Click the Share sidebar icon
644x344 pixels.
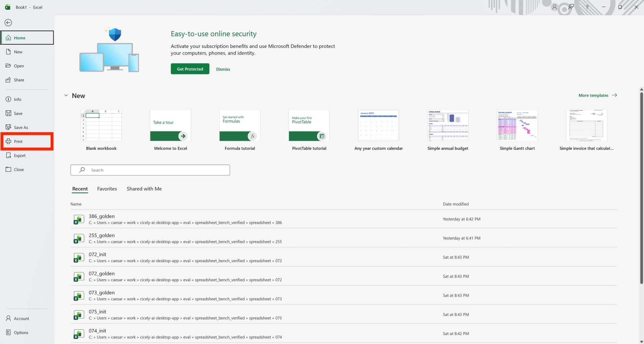tap(8, 80)
